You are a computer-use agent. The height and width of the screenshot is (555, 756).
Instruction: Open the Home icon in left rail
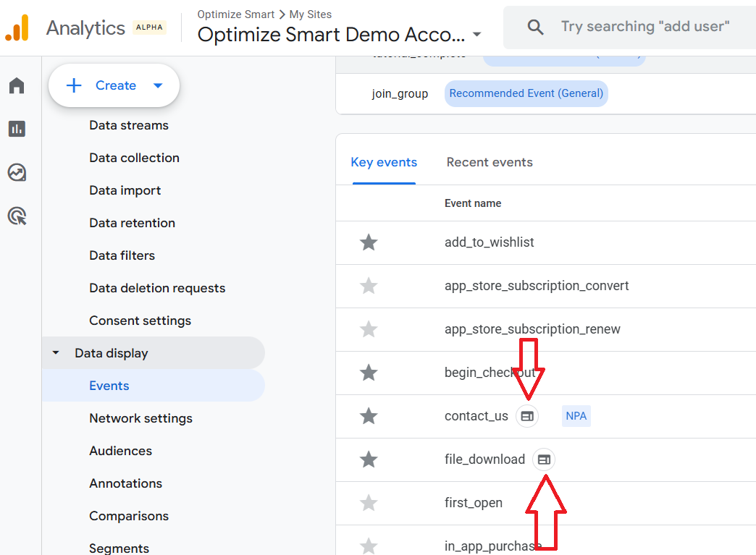click(17, 86)
